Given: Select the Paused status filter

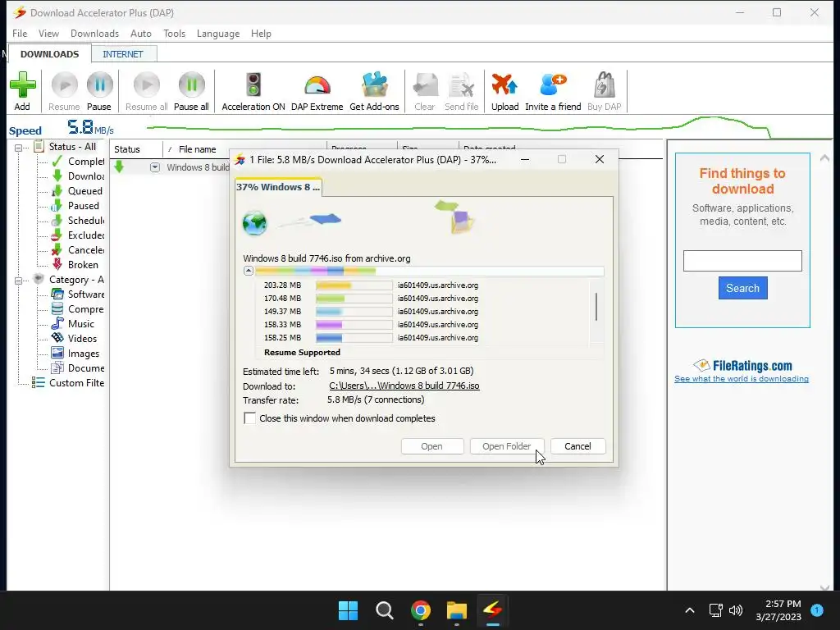Looking at the screenshot, I should tap(75, 206).
